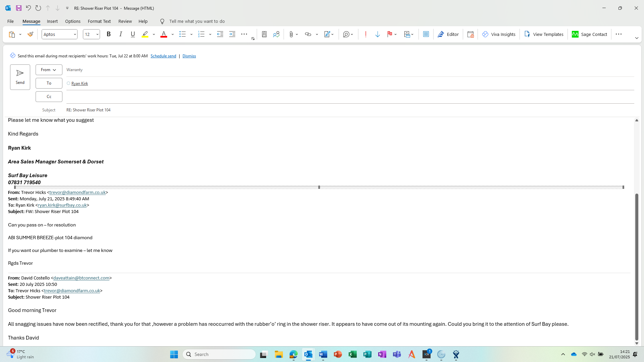This screenshot has height=362, width=644.
Task: Expand the Aptos font name dropdown
Action: [x=75, y=34]
